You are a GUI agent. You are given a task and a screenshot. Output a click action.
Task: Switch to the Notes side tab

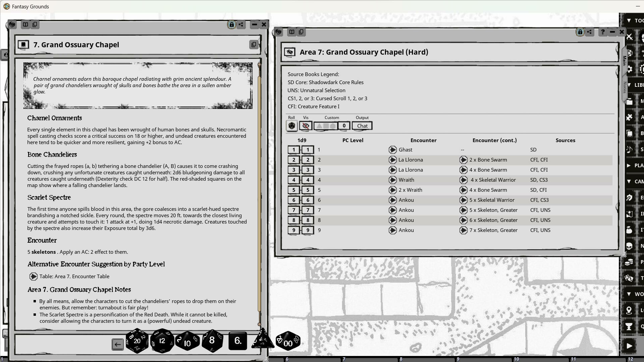pos(624,88)
